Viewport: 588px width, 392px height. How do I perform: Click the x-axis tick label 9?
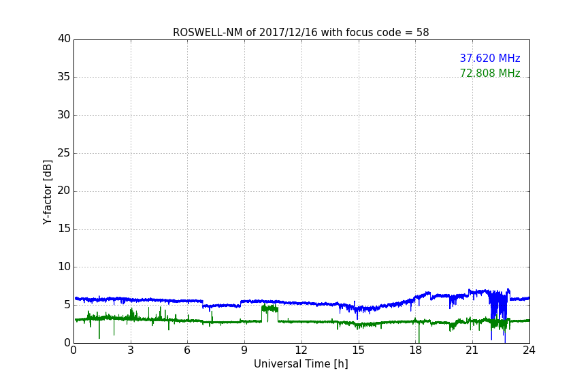[x=244, y=350]
